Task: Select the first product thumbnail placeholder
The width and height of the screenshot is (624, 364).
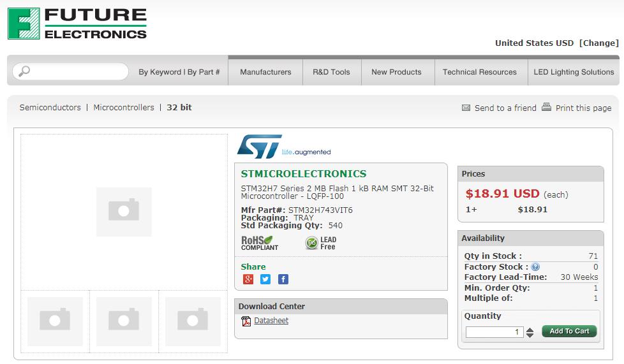Action: click(x=55, y=321)
